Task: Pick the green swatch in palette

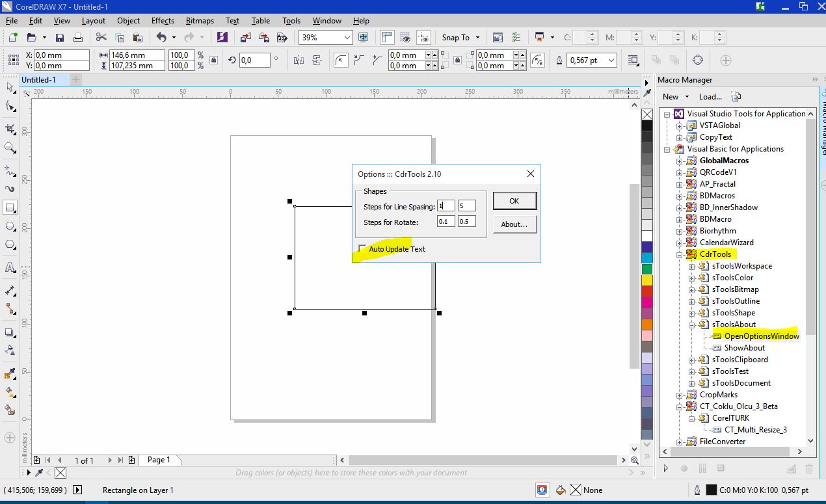Action: click(x=647, y=269)
